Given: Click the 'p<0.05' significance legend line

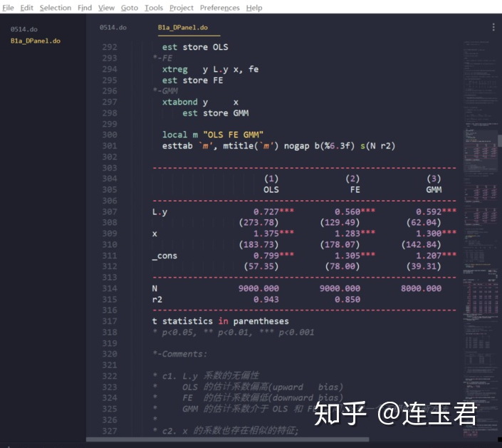Looking at the screenshot, I should [234, 333].
